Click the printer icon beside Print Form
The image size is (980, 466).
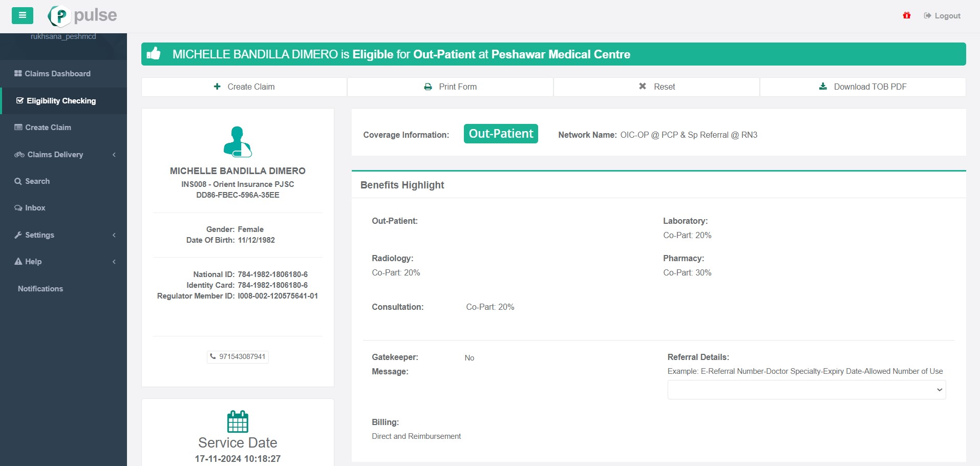tap(428, 87)
